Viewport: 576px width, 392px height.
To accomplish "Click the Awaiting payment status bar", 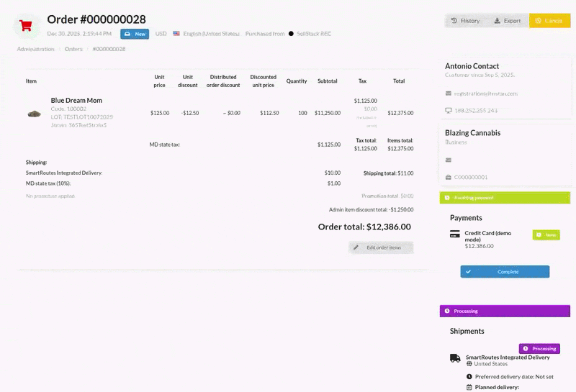I will (505, 198).
